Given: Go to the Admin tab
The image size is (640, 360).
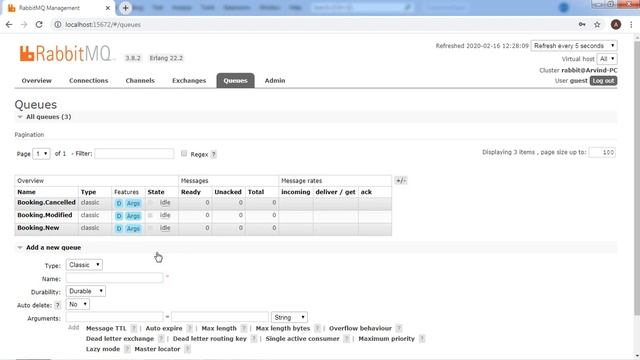Looking at the screenshot, I should coord(275,80).
